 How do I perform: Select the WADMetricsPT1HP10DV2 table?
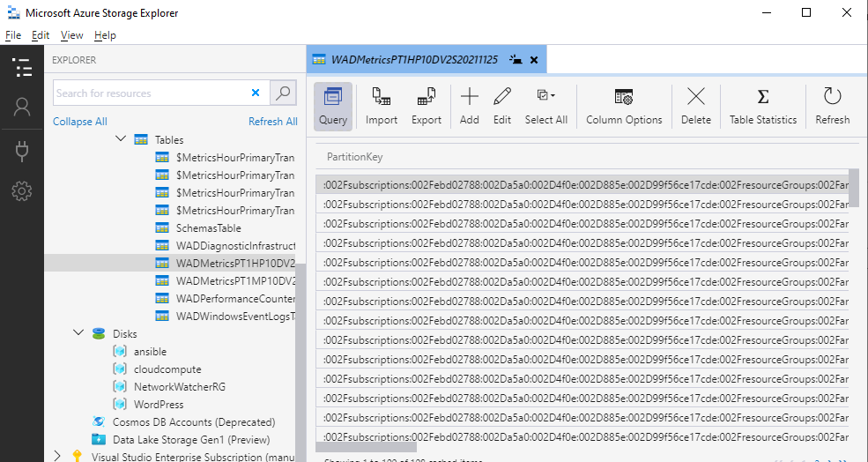[235, 263]
